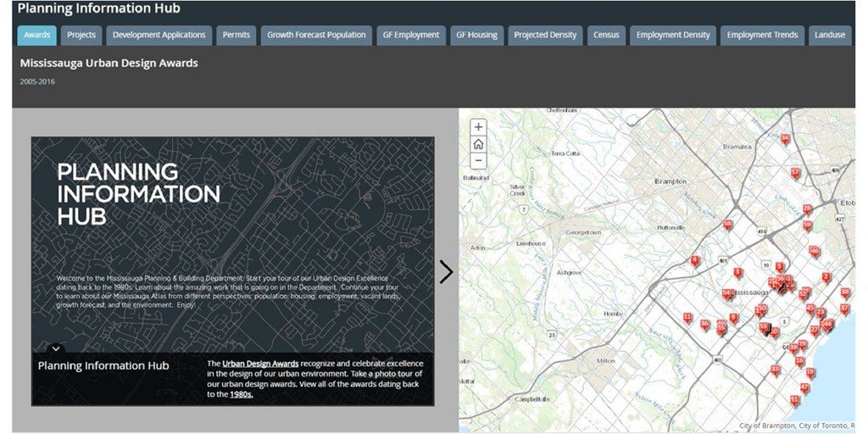This screenshot has height=434, width=868.
Task: Select the Employment Trends tab
Action: (762, 35)
